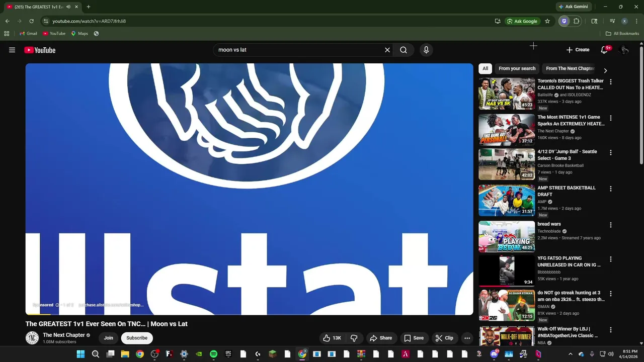The image size is (644, 362).
Task: Go back in browser history
Action: tap(7, 21)
